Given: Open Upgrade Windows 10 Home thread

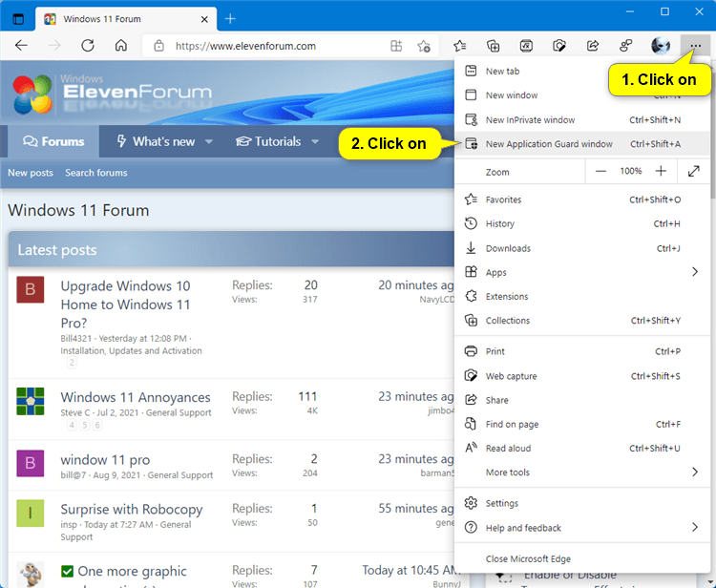Looking at the screenshot, I should (x=126, y=304).
